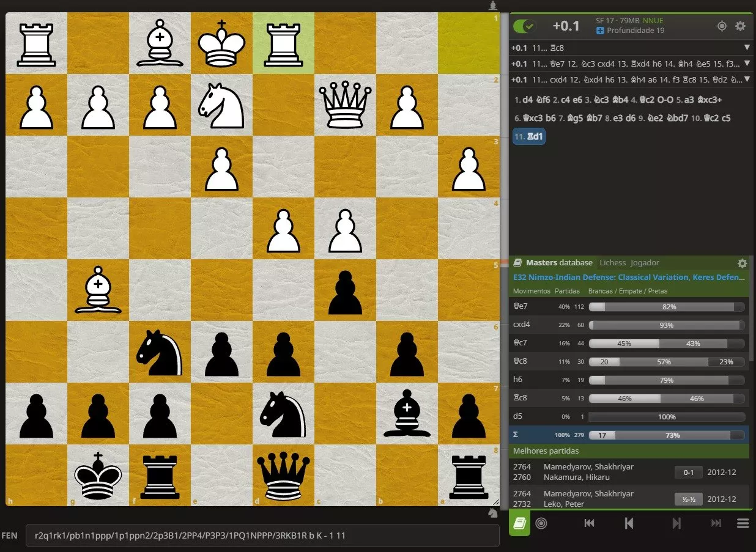Switch to the Lichess database tab
The height and width of the screenshot is (552, 756).
tap(612, 263)
